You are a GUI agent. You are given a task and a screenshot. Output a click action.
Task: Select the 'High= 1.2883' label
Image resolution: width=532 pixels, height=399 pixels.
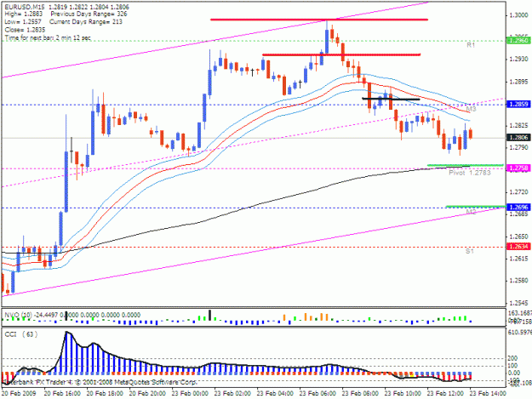24,14
